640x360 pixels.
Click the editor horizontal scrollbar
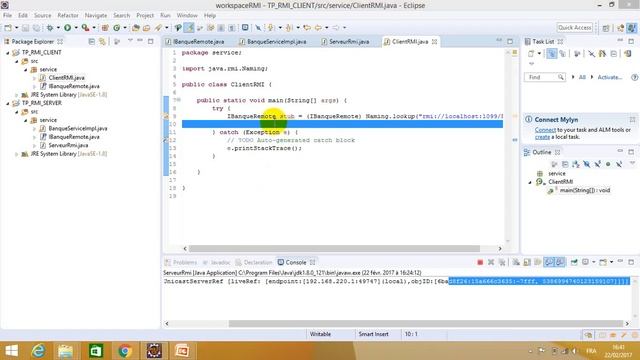[334, 249]
